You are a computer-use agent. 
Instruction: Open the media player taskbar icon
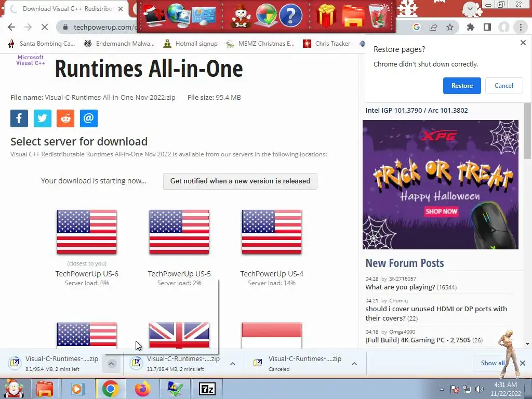click(x=77, y=389)
